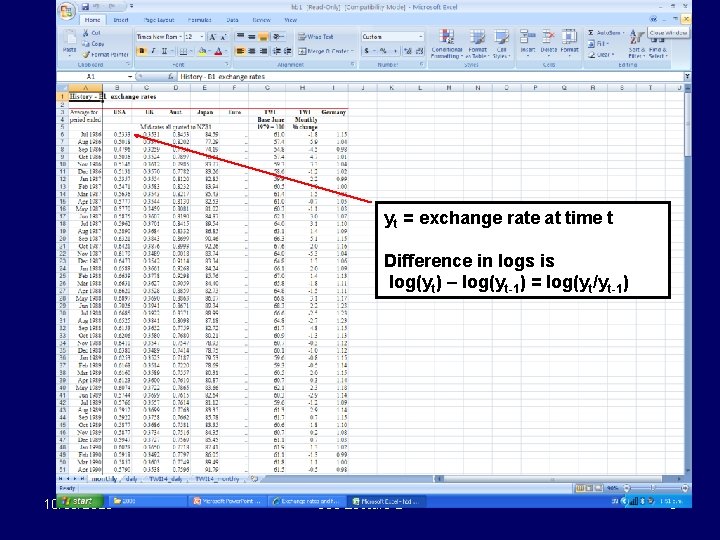Toggle Underline formatting
Image resolution: width=720 pixels, height=540 pixels.
pyautogui.click(x=164, y=51)
